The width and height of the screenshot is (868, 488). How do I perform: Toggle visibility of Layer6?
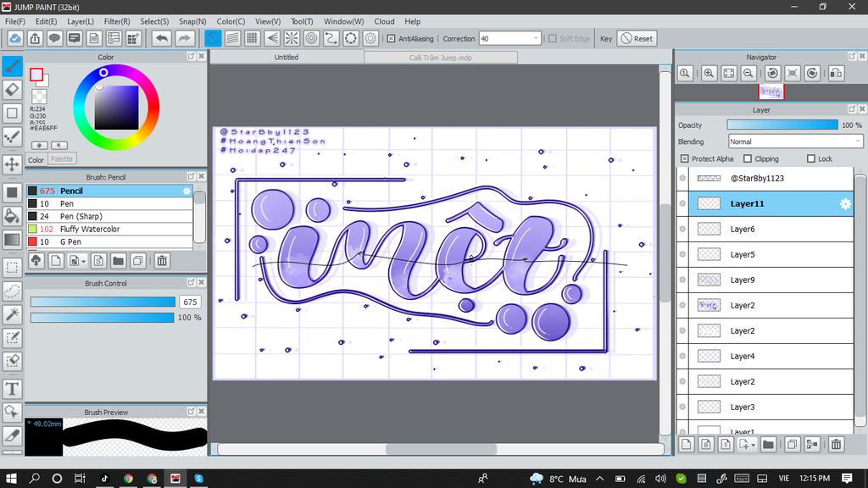[682, 229]
